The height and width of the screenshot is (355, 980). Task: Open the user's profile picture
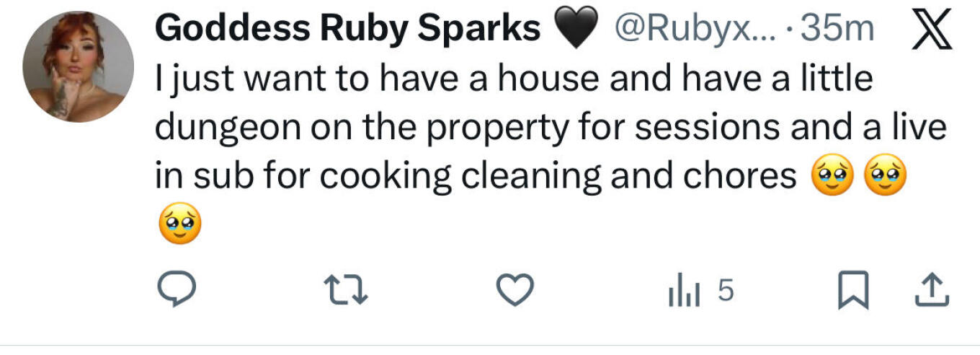(78, 66)
